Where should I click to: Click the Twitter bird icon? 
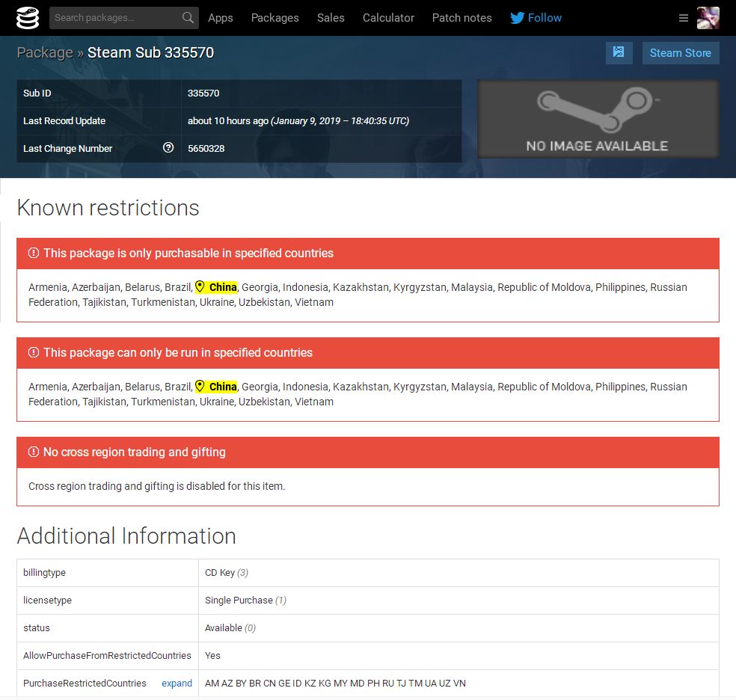[518, 18]
